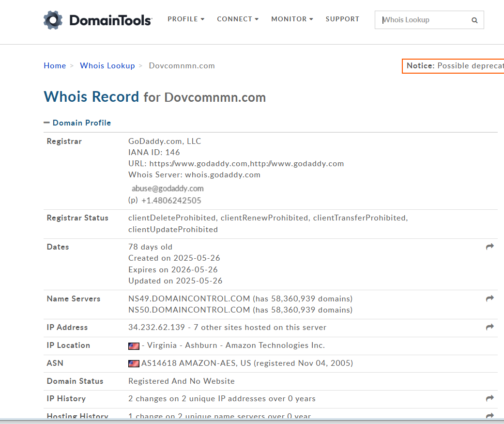
Task: Open share arrow in Name Servers row
Action: 489,298
